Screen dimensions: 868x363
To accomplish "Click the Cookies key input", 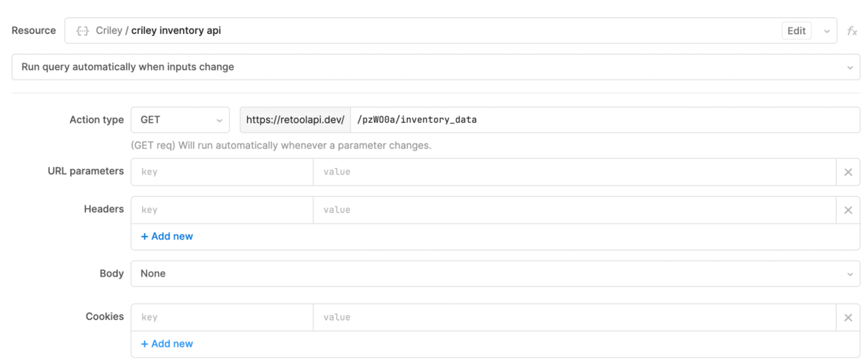I will pos(222,318).
